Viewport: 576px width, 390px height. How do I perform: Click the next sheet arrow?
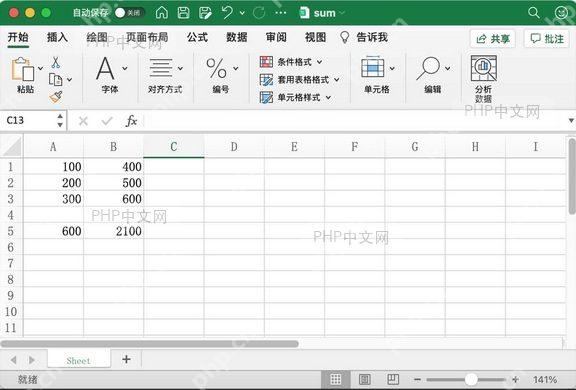[x=32, y=360]
